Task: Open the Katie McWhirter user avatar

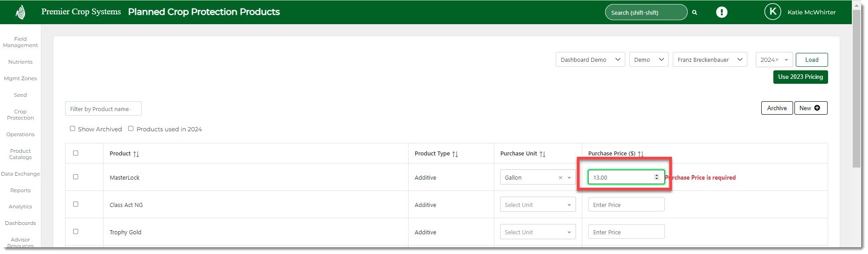Action: (x=772, y=12)
